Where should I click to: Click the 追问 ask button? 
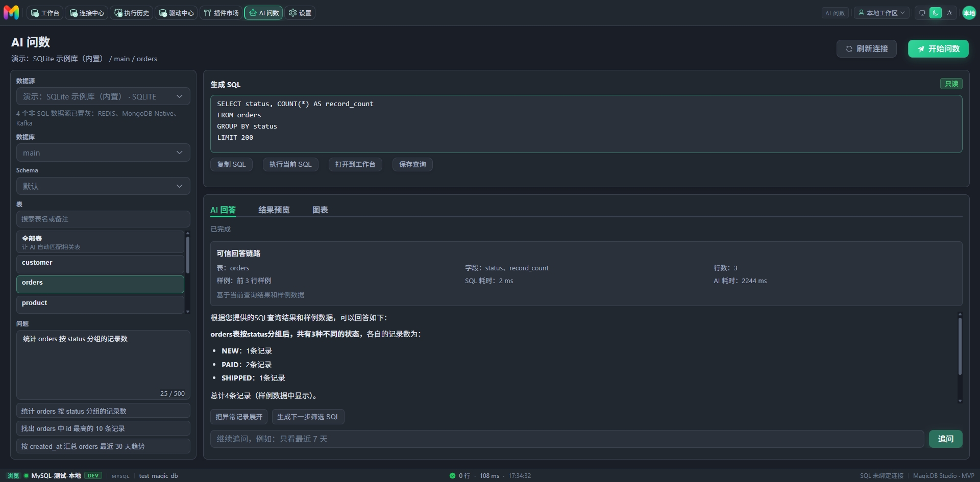coord(945,439)
